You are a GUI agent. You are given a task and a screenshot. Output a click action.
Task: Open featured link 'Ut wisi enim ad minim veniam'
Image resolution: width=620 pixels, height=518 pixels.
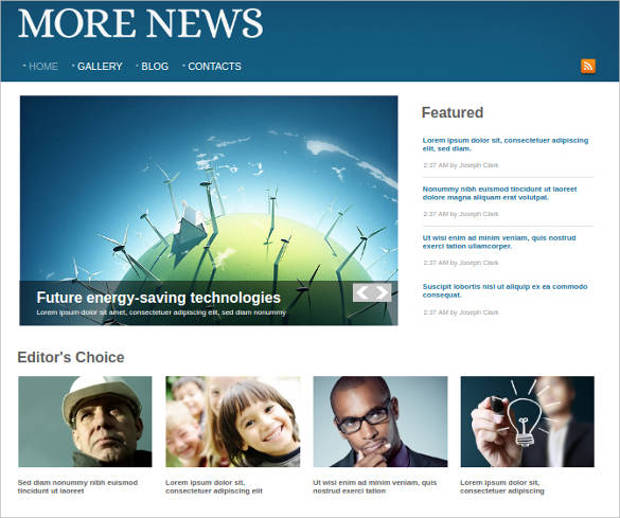pos(499,242)
